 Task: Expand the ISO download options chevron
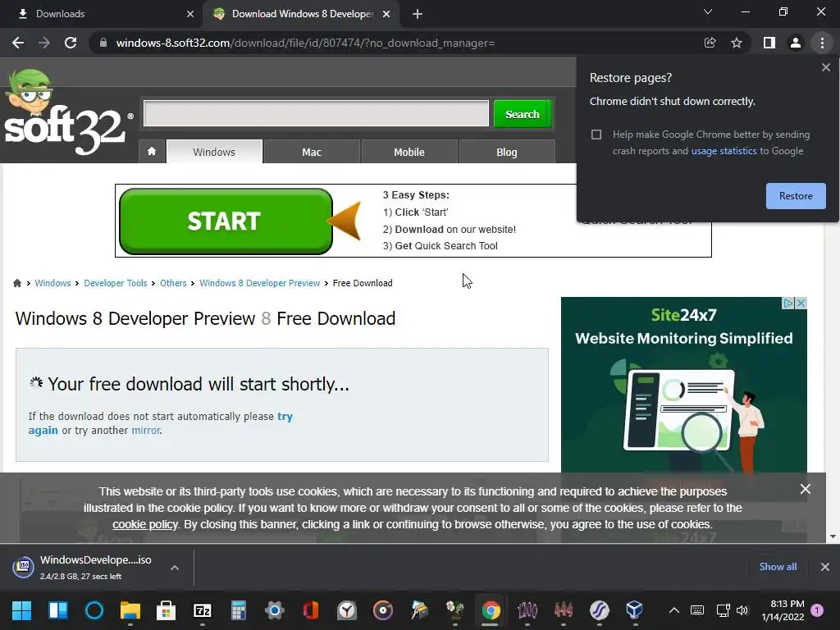[x=175, y=568]
